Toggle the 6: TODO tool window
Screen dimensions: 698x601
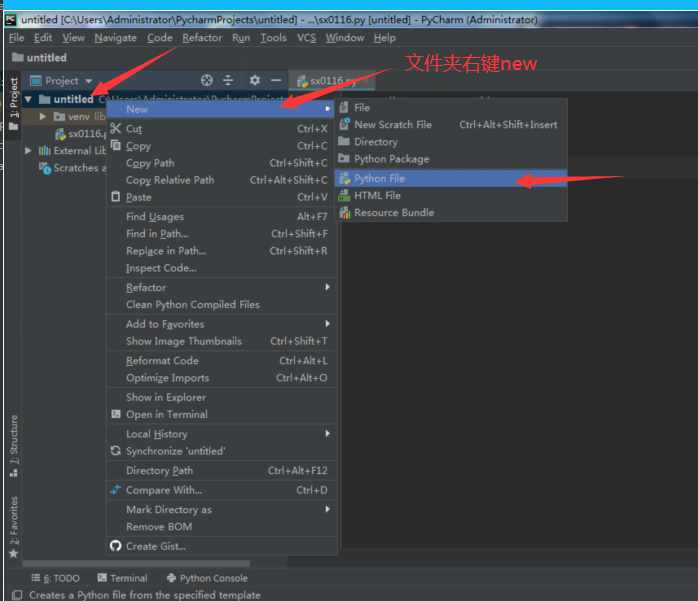pos(56,578)
